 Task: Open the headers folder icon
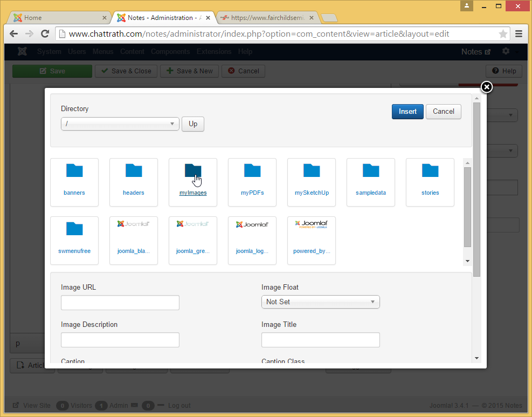134,171
